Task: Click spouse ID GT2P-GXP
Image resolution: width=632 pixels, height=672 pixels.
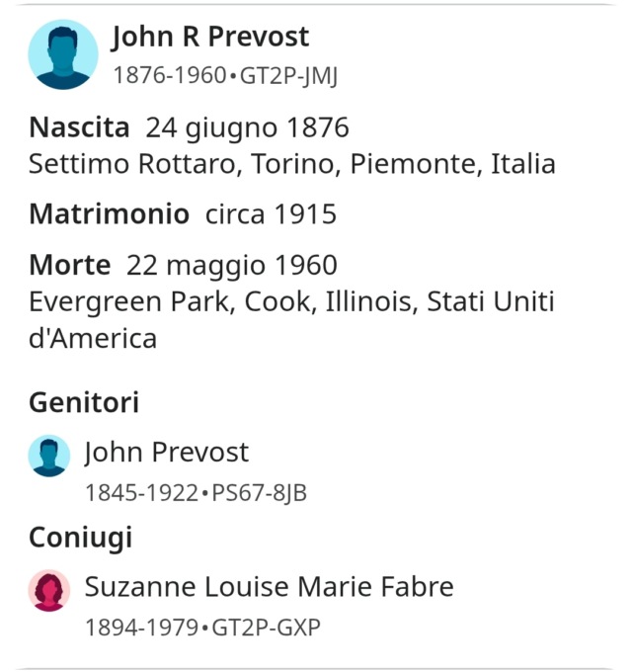Action: [266, 628]
